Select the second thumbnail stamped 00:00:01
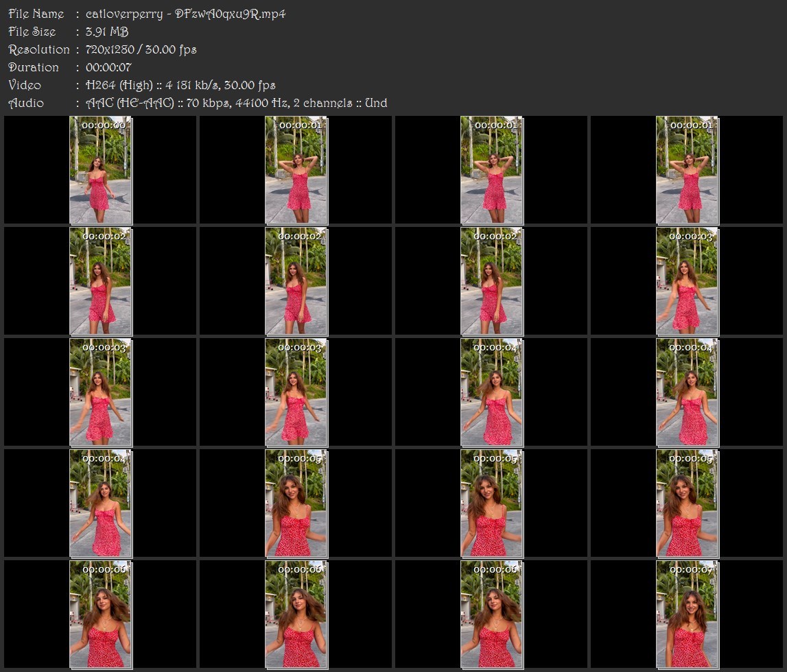Image resolution: width=787 pixels, height=672 pixels. click(492, 170)
